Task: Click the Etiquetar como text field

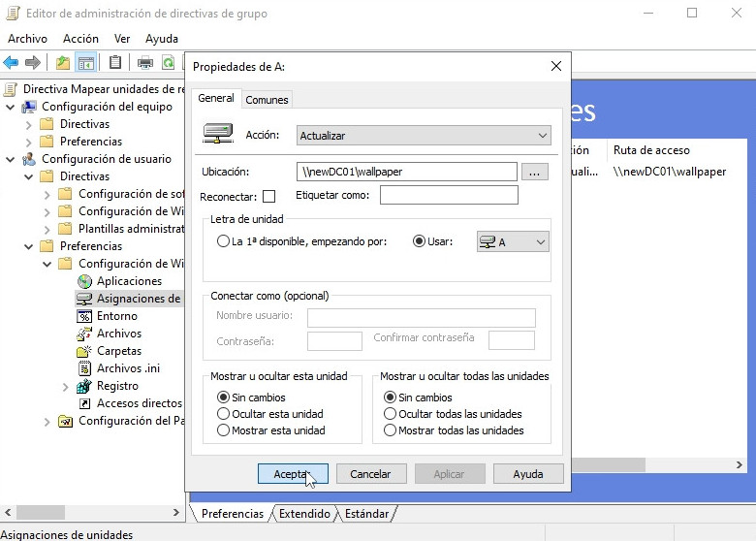Action: pos(448,196)
